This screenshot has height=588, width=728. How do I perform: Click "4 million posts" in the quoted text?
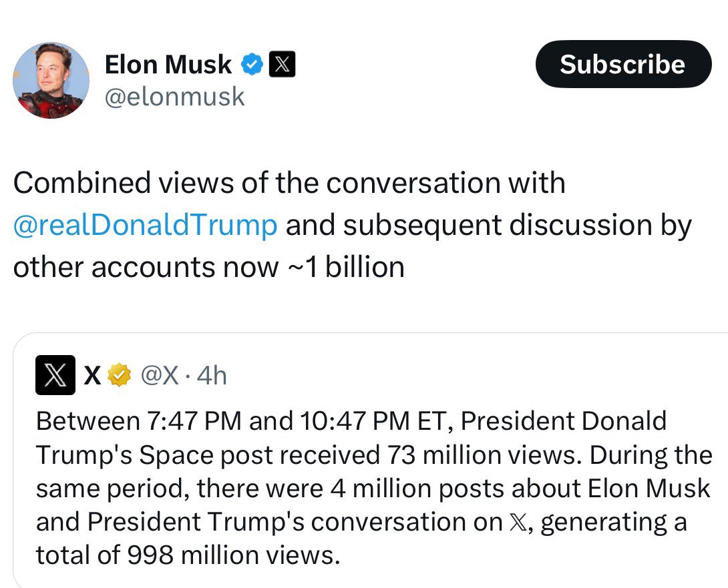391,489
